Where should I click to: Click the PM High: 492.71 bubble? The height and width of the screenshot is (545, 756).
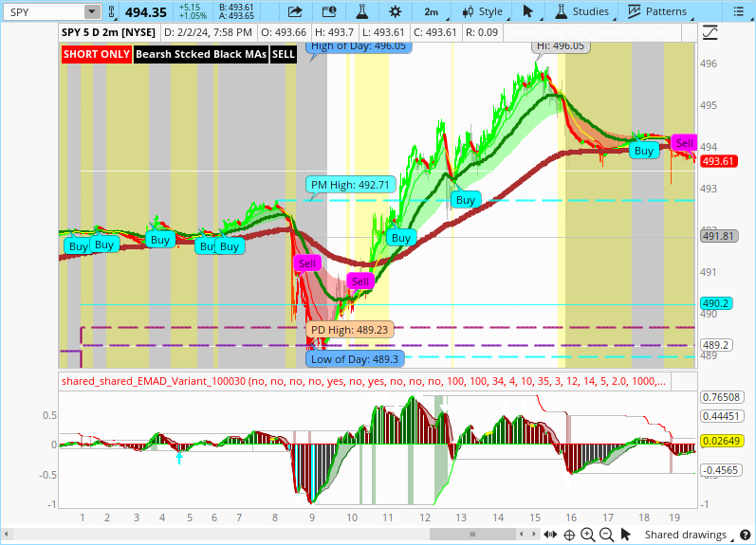(x=350, y=185)
